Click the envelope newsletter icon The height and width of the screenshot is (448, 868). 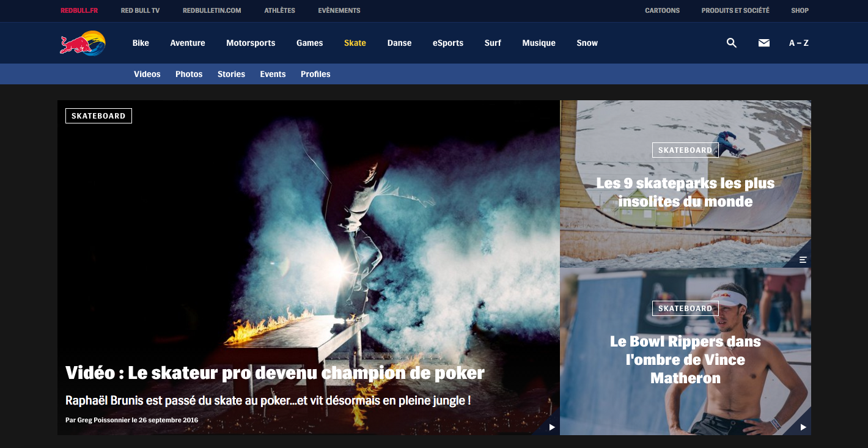pos(763,43)
